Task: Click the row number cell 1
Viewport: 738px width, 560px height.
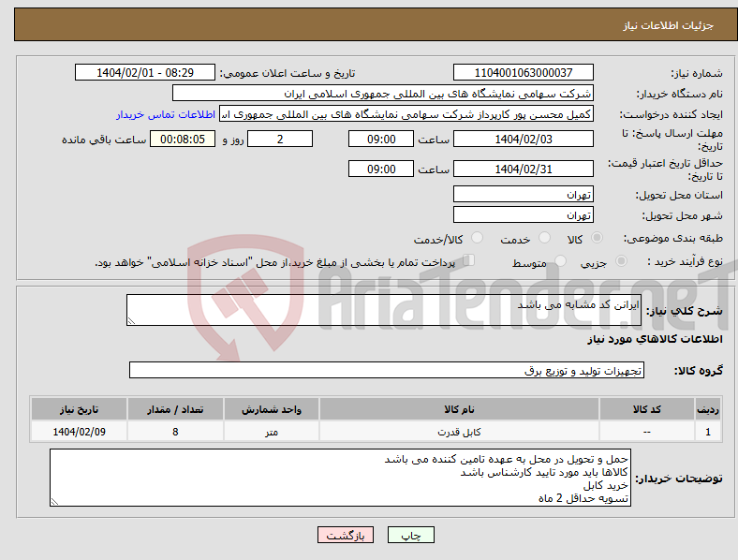Action: click(x=708, y=432)
